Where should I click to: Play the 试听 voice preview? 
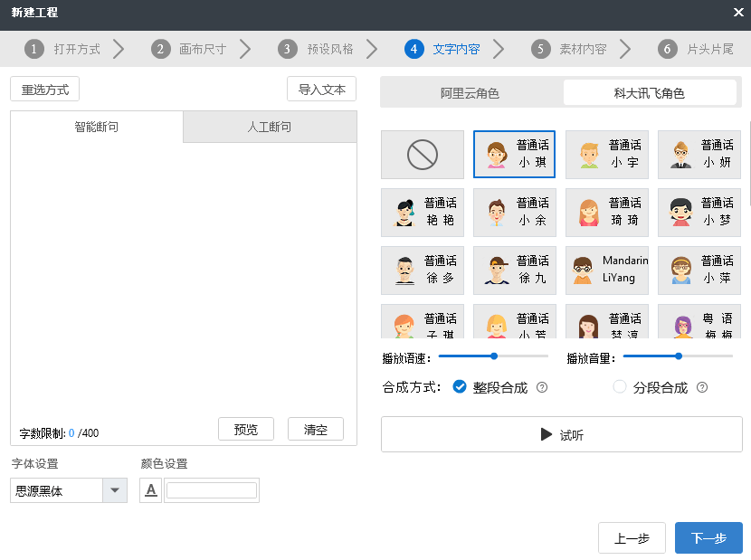(x=562, y=434)
